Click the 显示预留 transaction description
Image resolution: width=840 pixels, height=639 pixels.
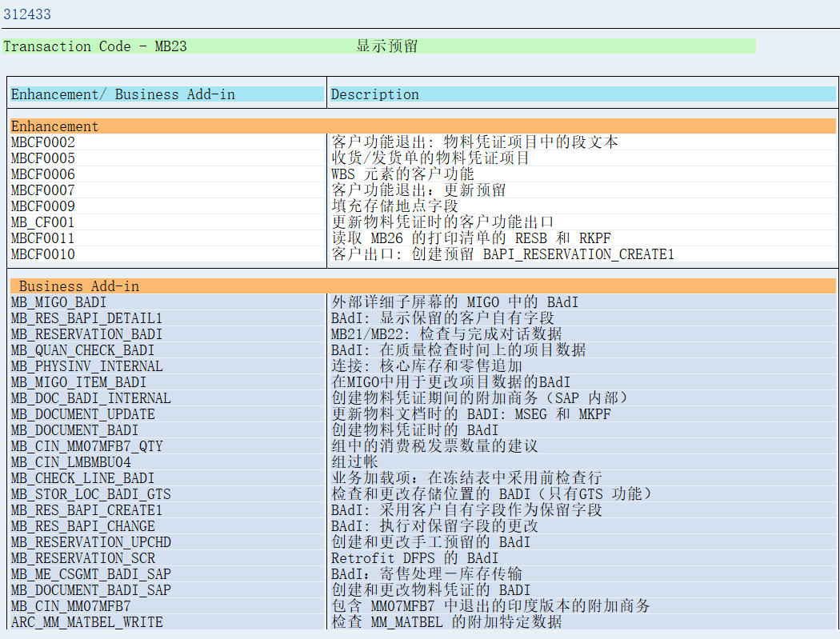click(386, 46)
